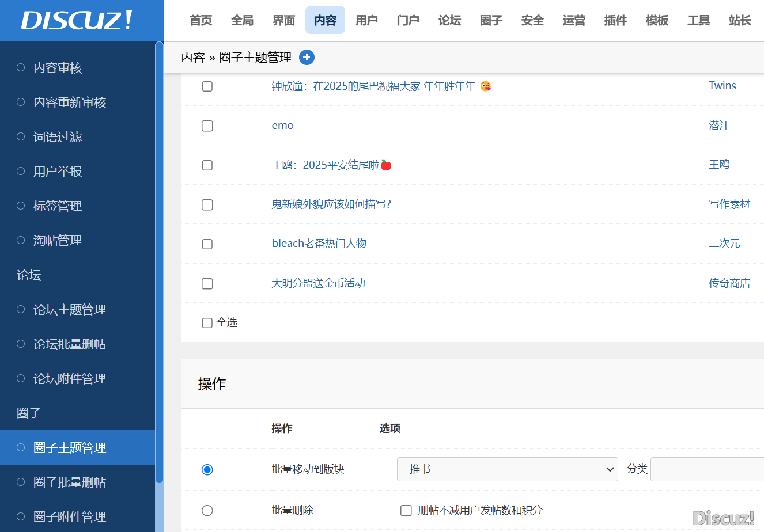Enable 删帖不减用户发帖数和积分 checkbox
The height and width of the screenshot is (532, 764).
pos(406,511)
